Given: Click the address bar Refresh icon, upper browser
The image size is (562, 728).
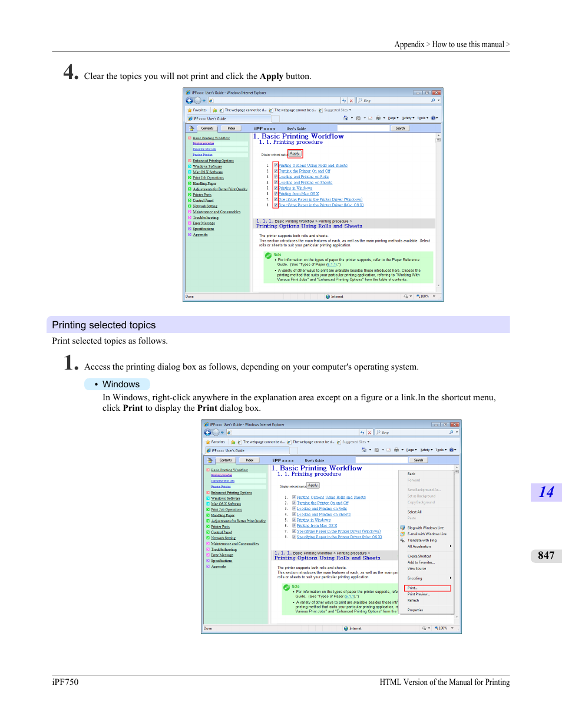Looking at the screenshot, I should 345,101.
